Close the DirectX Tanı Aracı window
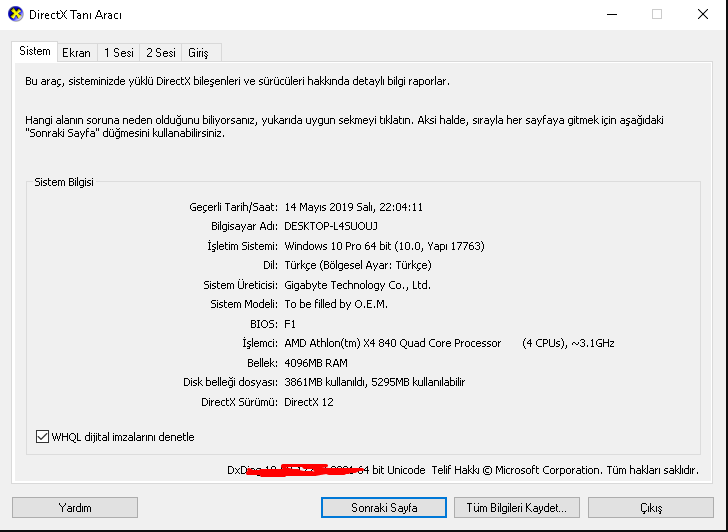Viewport: 728px width, 532px height. (703, 14)
